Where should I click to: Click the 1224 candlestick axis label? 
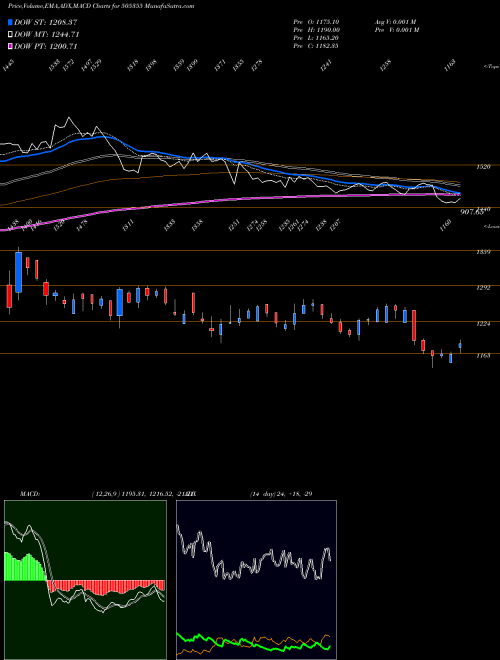pyautogui.click(x=483, y=324)
